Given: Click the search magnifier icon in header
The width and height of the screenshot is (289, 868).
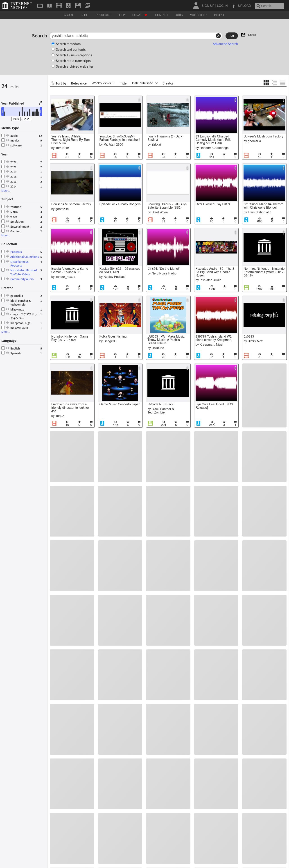Looking at the screenshot, I should 258,6.
